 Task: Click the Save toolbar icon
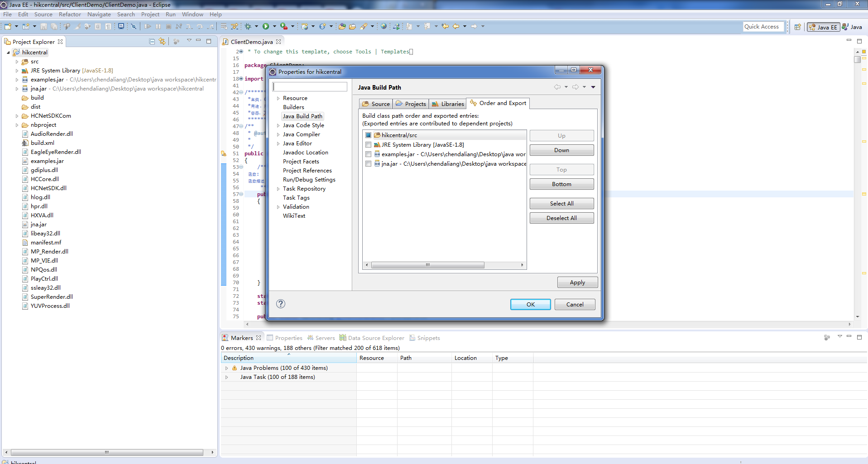pyautogui.click(x=43, y=26)
